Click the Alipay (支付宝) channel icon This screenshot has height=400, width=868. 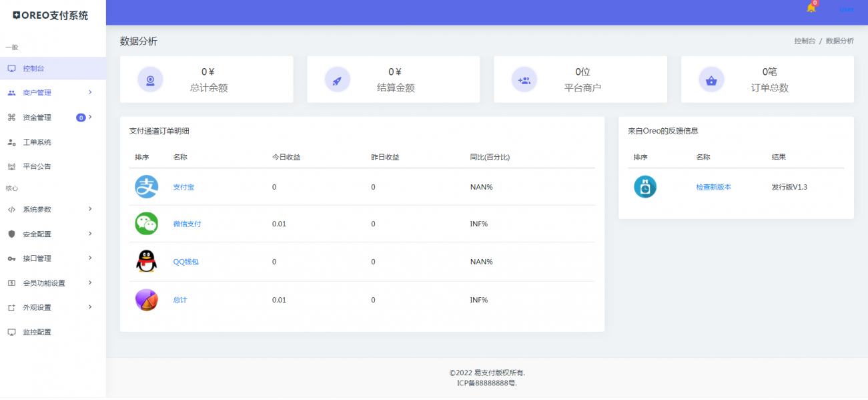[x=147, y=187]
